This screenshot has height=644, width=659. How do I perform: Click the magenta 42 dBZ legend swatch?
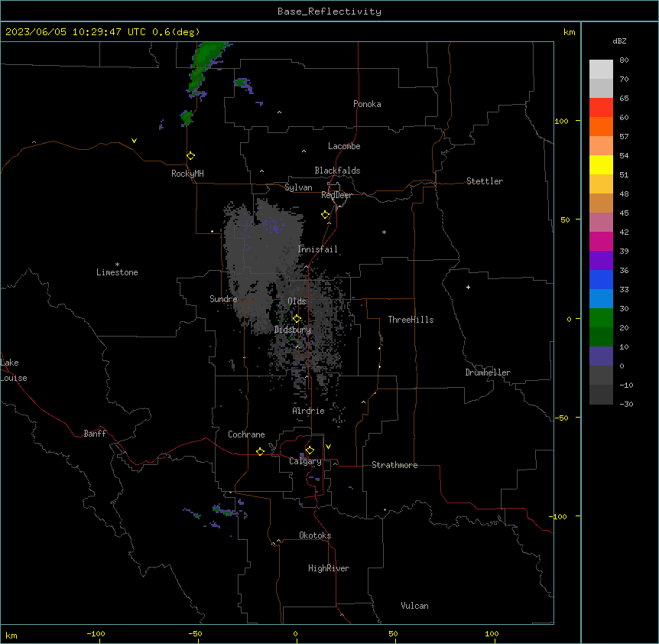(x=601, y=241)
